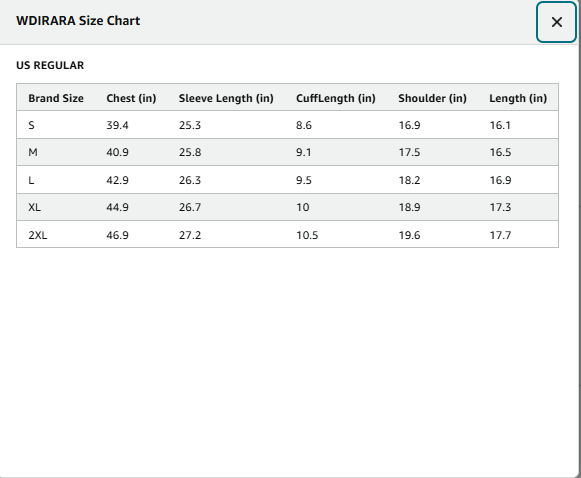Click the CuffLength (in) column header

336,98
